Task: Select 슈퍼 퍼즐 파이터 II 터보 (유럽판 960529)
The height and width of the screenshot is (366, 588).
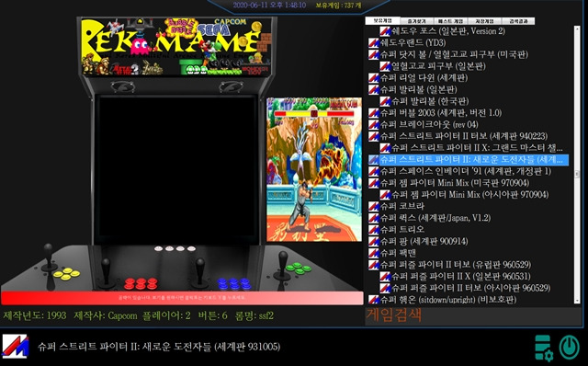Action: point(456,265)
